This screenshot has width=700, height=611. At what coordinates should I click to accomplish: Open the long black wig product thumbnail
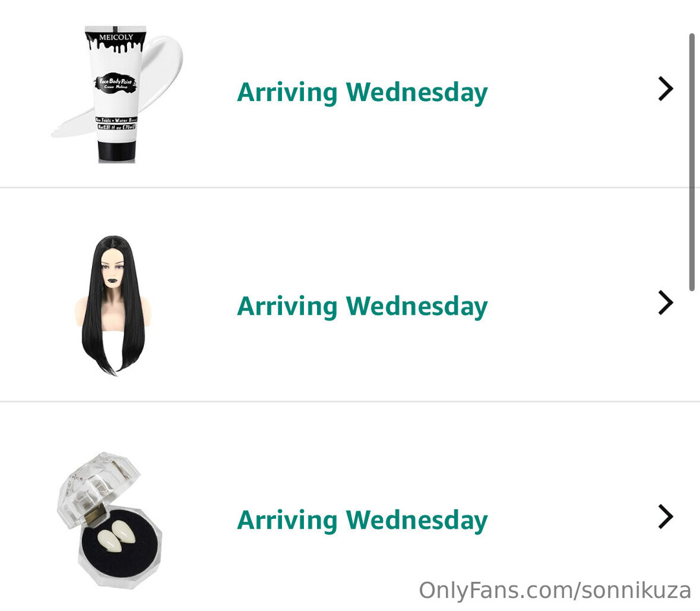click(x=113, y=305)
